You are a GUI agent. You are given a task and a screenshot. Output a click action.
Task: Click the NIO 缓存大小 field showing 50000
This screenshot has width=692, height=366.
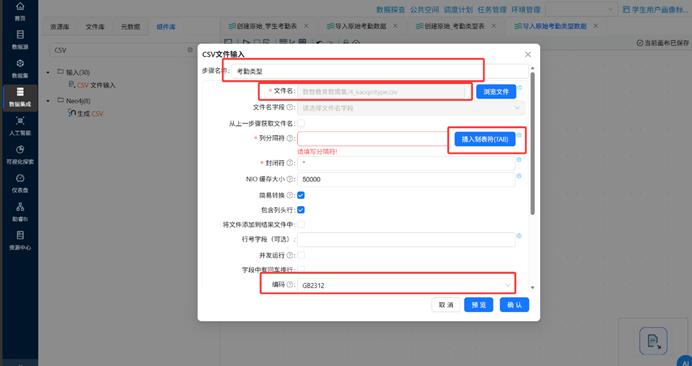[x=406, y=180]
